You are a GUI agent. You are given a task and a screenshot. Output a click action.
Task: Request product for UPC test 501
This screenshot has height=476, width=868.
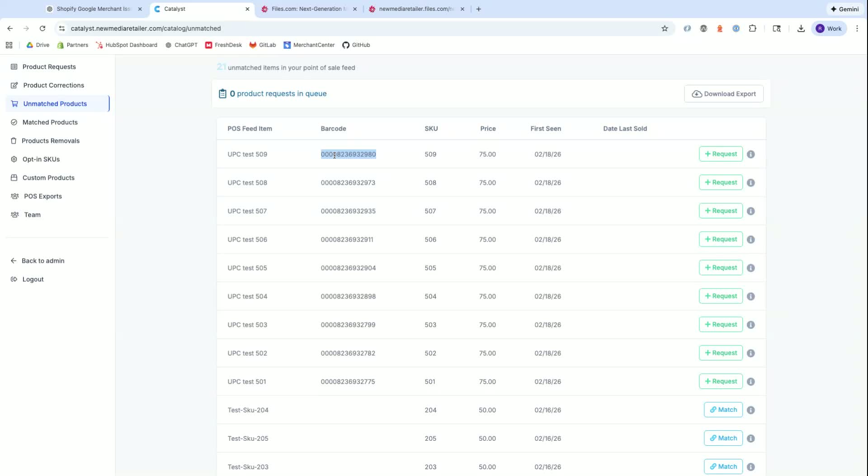pyautogui.click(x=721, y=382)
